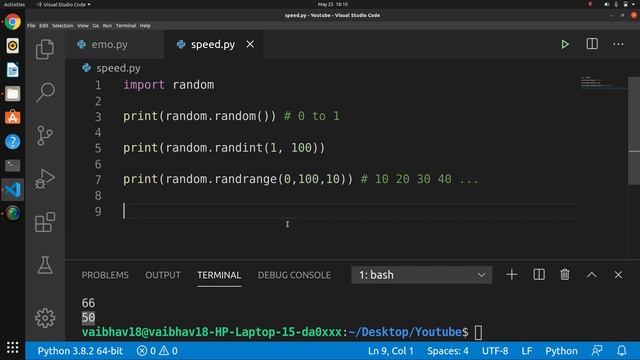The image size is (640, 360).
Task: Switch to the DEBUG CONSOLE tab
Action: (294, 275)
